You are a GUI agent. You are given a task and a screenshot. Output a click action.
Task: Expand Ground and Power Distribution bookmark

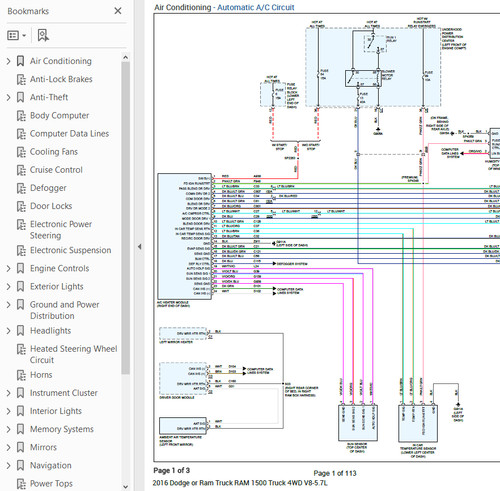tap(9, 304)
